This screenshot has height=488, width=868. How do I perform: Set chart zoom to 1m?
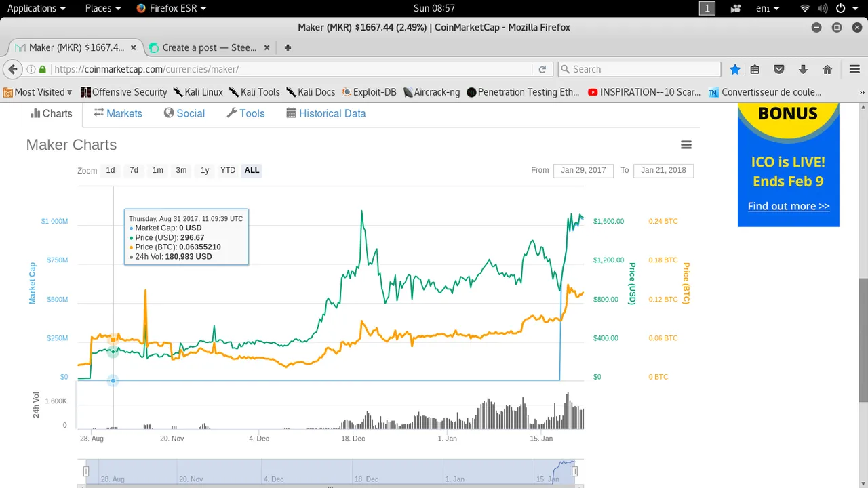click(157, 170)
